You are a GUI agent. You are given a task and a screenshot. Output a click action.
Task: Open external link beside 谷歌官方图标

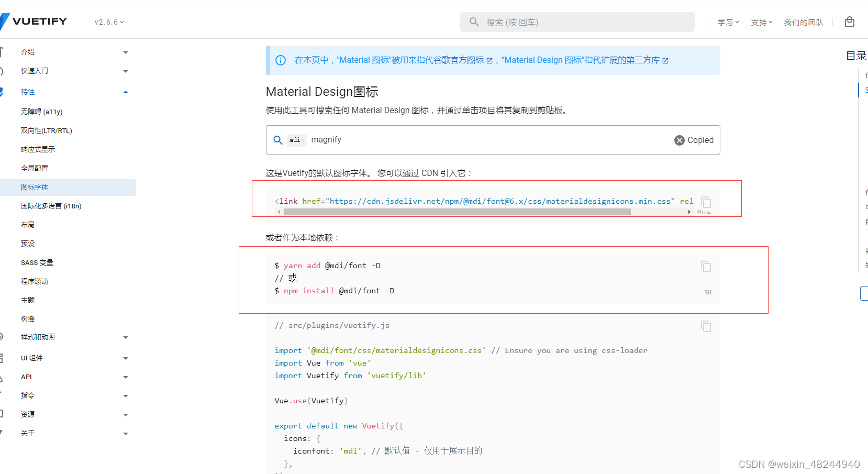(x=488, y=60)
